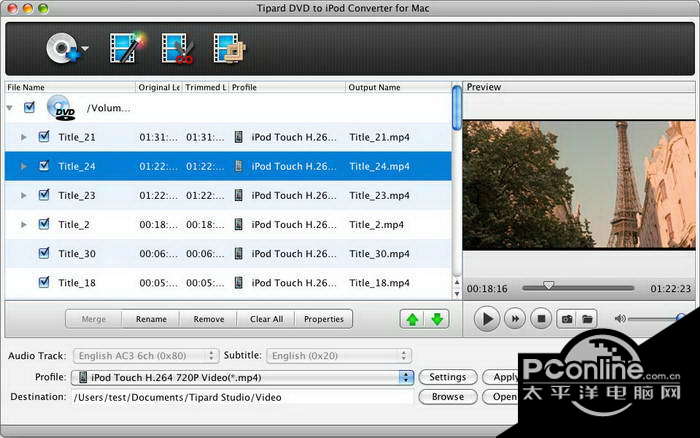Select the Title_30.mp4 output name

tap(379, 254)
